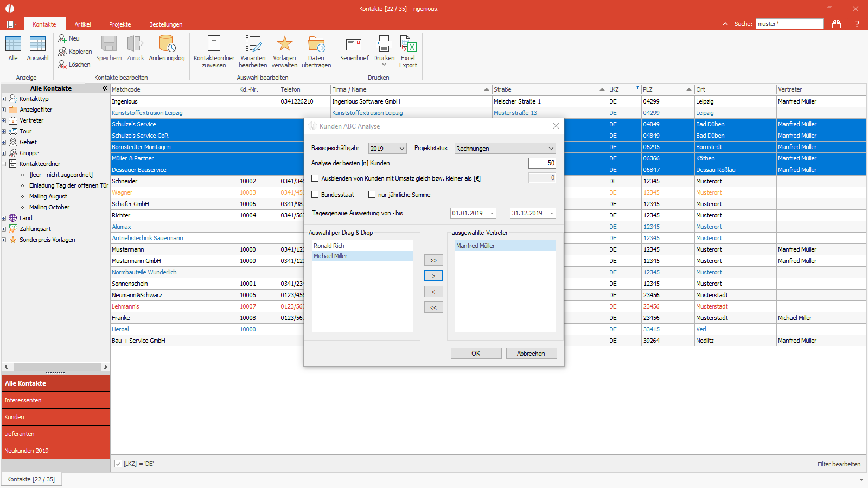Open the Änderungslog
Image resolution: width=868 pixels, height=488 pixels.
[x=167, y=48]
